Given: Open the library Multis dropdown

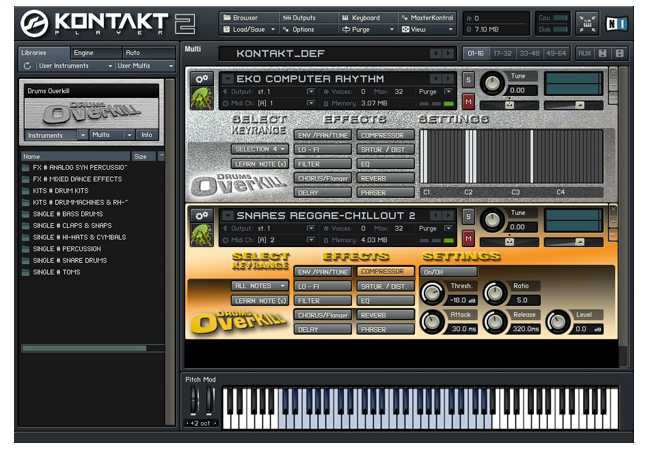Looking at the screenshot, I should coord(112,135).
